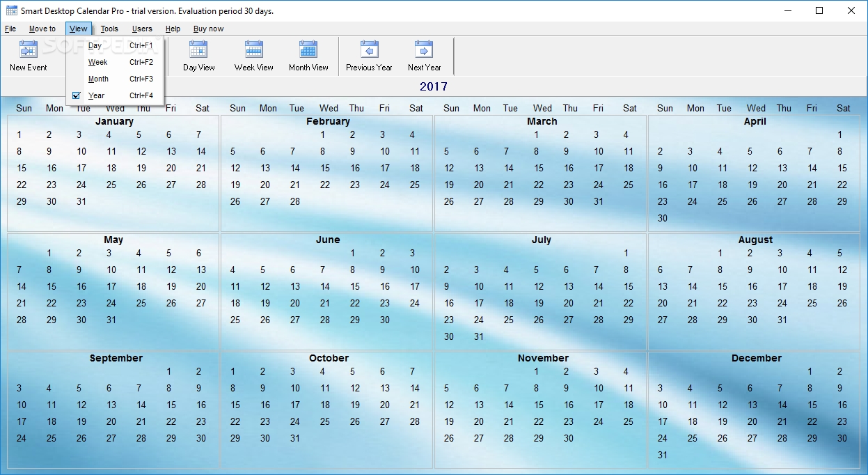The image size is (868, 475).
Task: Click the May month title
Action: click(113, 240)
